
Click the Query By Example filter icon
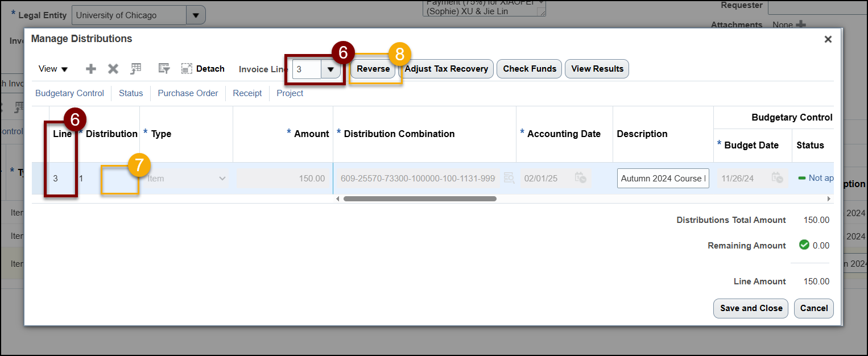[164, 69]
